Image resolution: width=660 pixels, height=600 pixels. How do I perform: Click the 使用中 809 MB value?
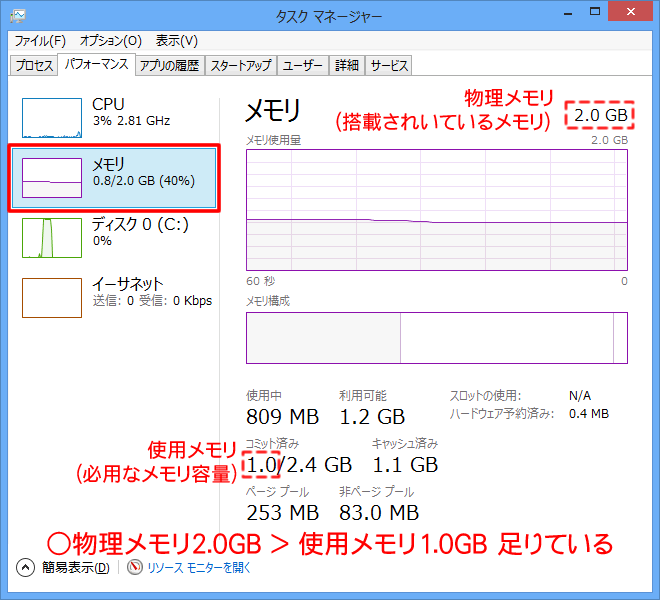tap(282, 417)
